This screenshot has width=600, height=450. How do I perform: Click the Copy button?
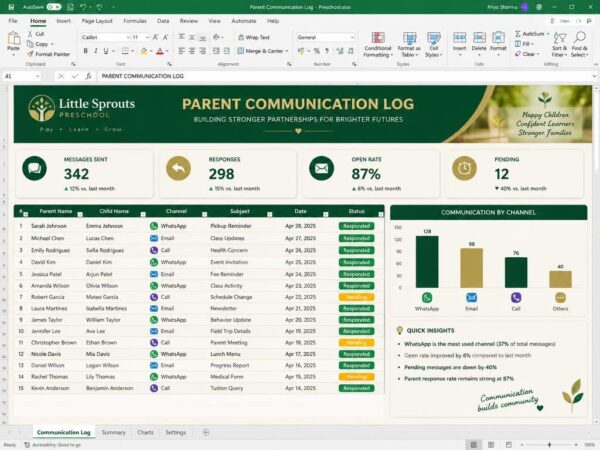pyautogui.click(x=38, y=44)
